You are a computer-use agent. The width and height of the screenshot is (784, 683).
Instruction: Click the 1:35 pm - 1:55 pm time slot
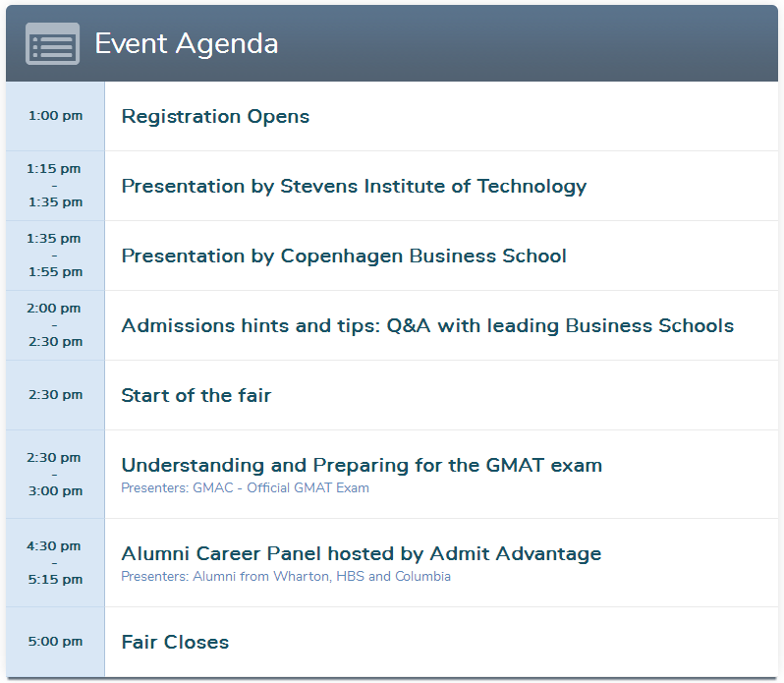tap(55, 256)
